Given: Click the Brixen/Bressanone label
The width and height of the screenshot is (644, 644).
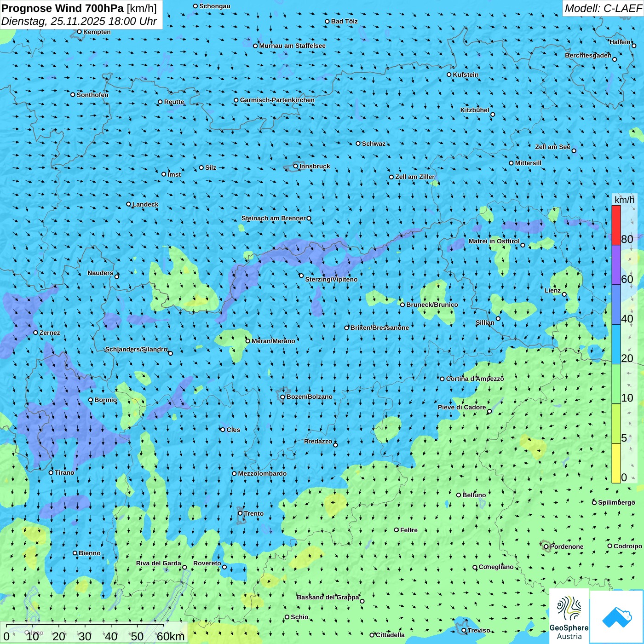Looking at the screenshot, I should pyautogui.click(x=379, y=328).
